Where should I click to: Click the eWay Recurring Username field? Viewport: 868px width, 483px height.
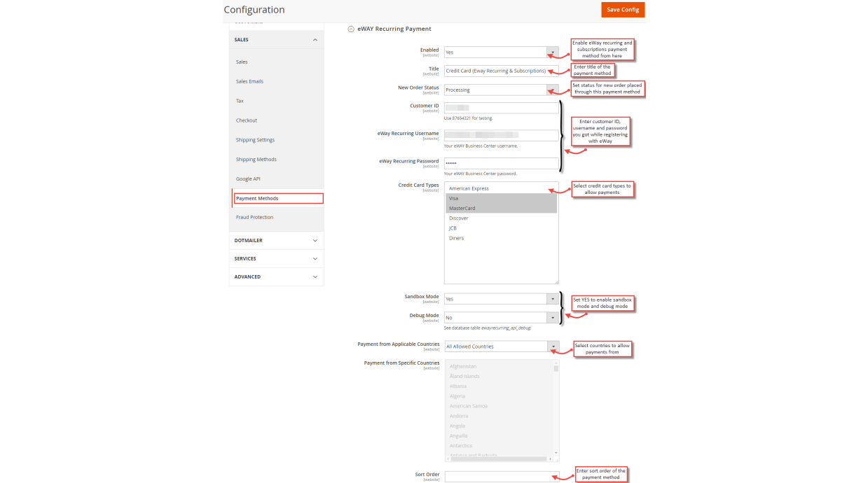pos(502,135)
